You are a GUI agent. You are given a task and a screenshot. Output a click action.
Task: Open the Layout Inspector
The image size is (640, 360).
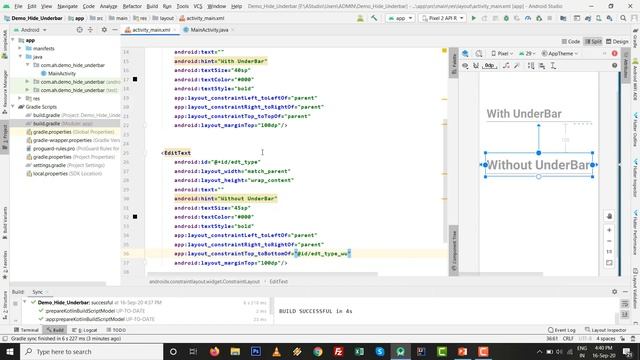tap(605, 330)
